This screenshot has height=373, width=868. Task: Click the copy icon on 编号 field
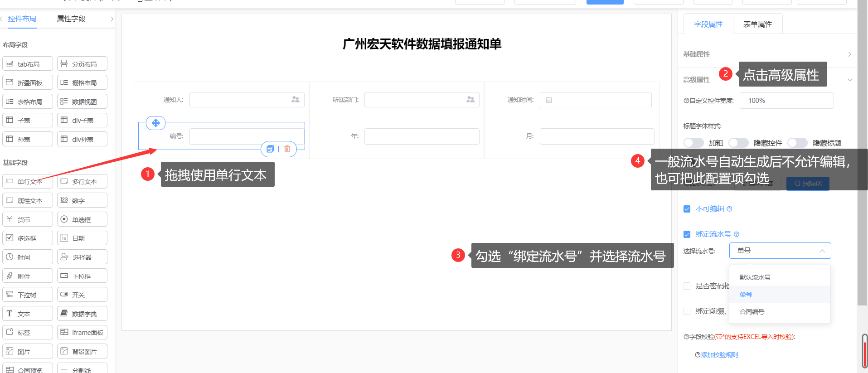(270, 149)
